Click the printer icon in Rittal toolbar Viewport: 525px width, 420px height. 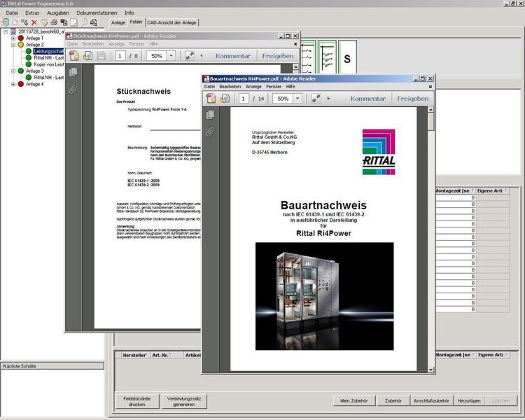point(54,22)
